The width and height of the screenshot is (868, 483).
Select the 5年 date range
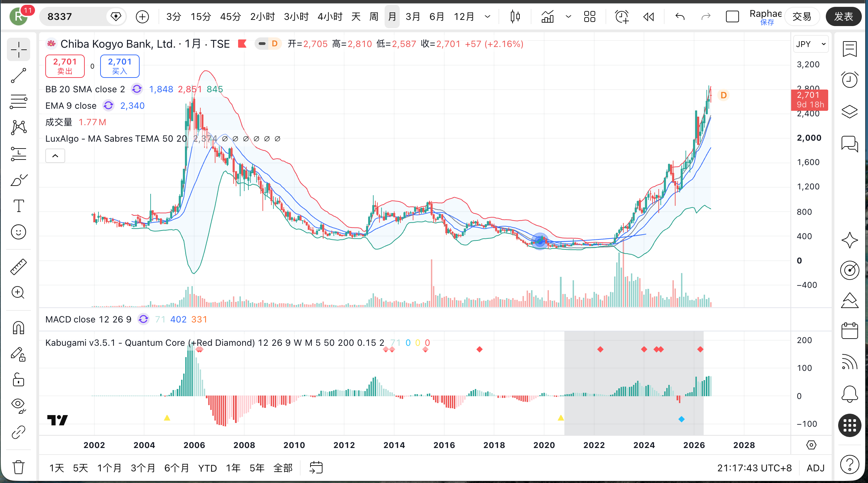(x=257, y=468)
